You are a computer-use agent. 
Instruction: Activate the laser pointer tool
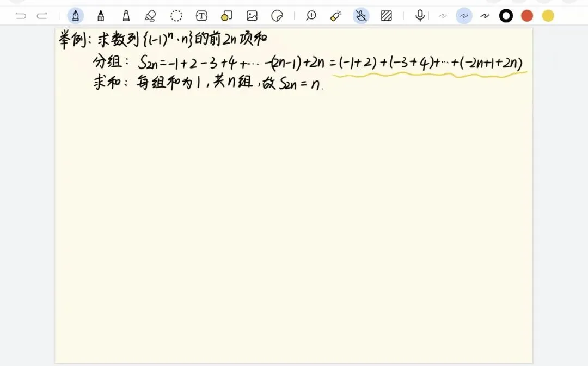coord(335,15)
